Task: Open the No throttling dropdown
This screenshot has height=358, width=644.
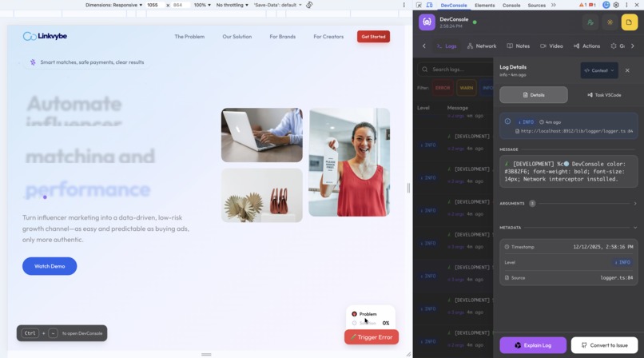Action: click(232, 5)
